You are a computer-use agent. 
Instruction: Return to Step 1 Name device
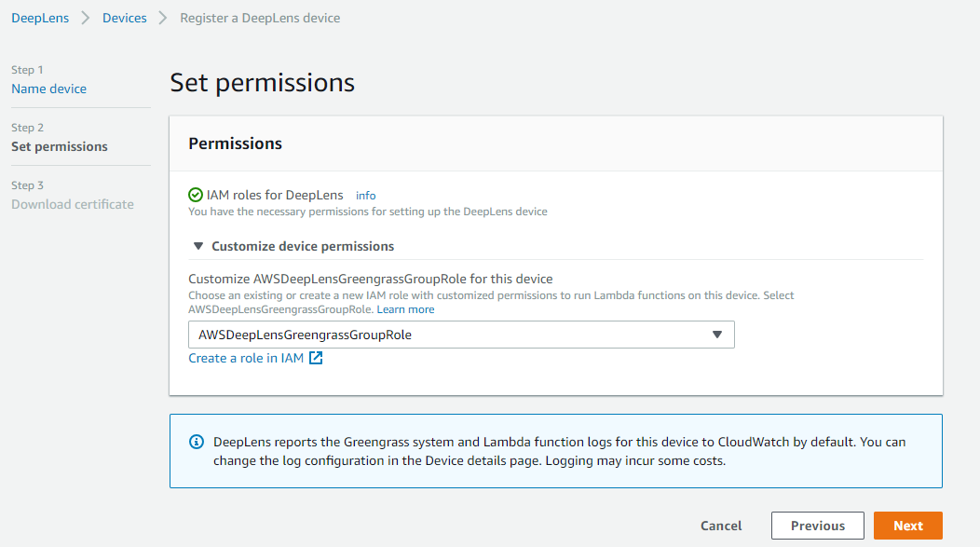[x=48, y=89]
